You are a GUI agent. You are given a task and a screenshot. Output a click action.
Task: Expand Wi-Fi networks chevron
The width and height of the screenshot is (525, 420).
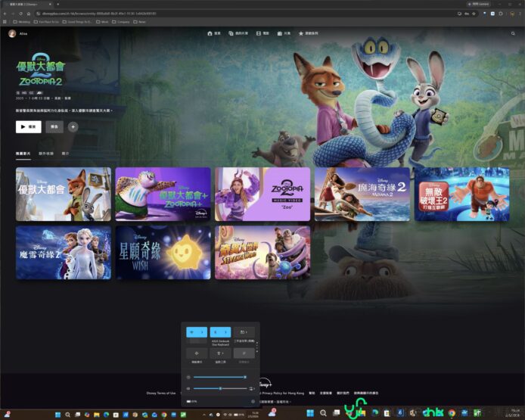(203, 332)
